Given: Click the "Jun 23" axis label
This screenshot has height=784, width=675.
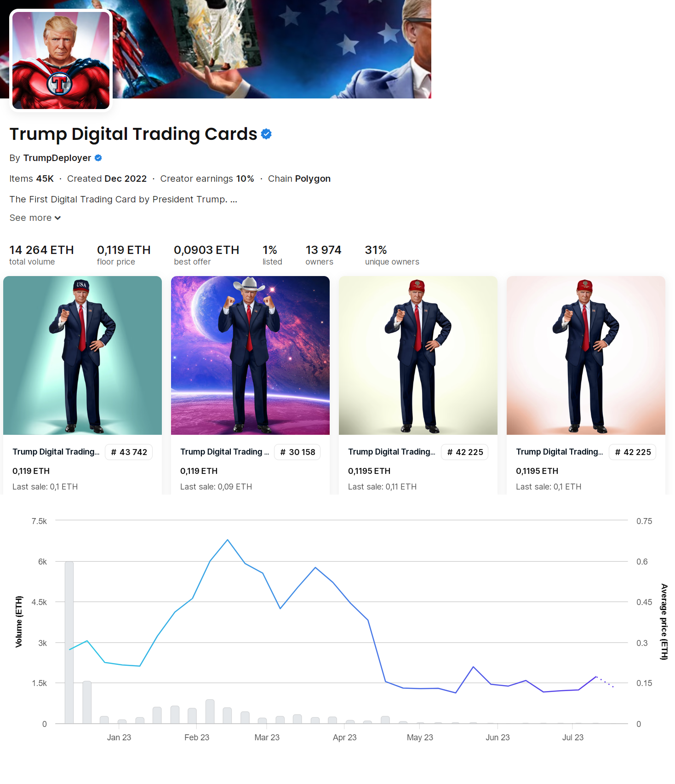Looking at the screenshot, I should point(498,738).
